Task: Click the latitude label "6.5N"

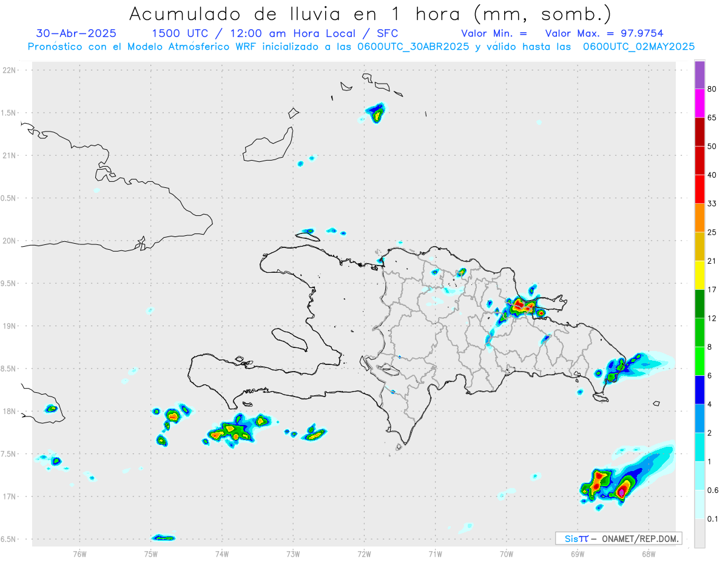Action: (x=9, y=540)
